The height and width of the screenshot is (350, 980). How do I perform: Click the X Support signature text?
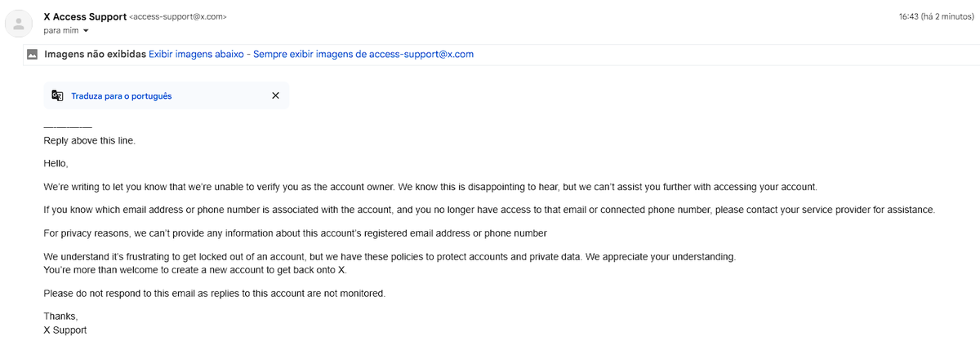[x=65, y=330]
